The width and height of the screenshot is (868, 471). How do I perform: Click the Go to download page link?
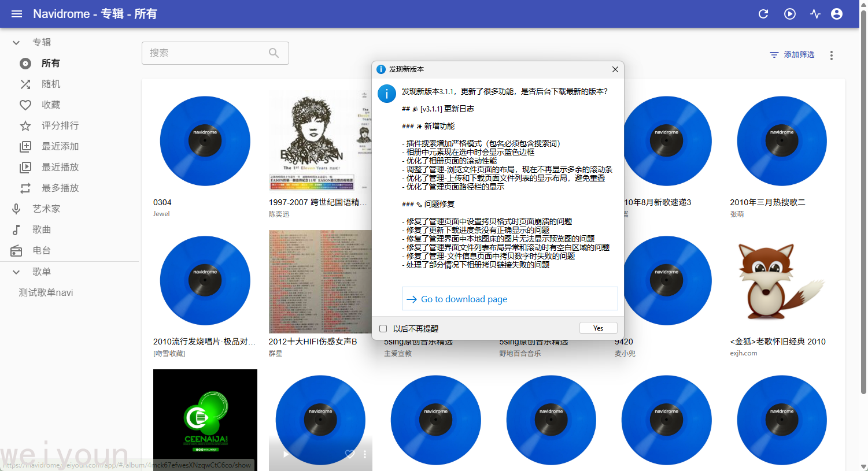pyautogui.click(x=464, y=299)
